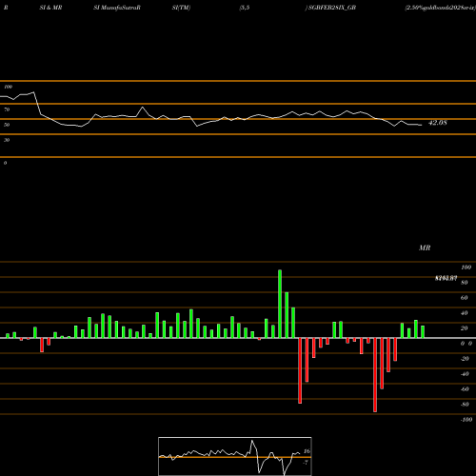
Task: Click the 'SI MunafaSutraR' header text
Action: 117,8
